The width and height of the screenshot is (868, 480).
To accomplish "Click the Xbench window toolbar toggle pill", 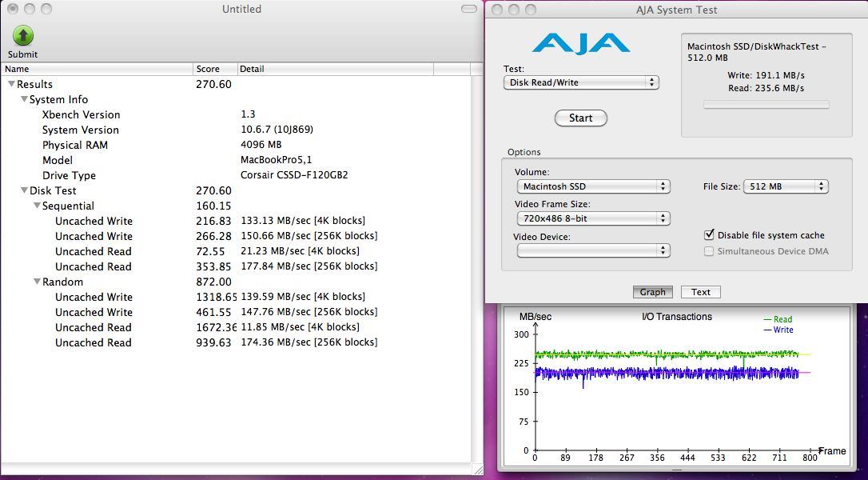I will (469, 9).
